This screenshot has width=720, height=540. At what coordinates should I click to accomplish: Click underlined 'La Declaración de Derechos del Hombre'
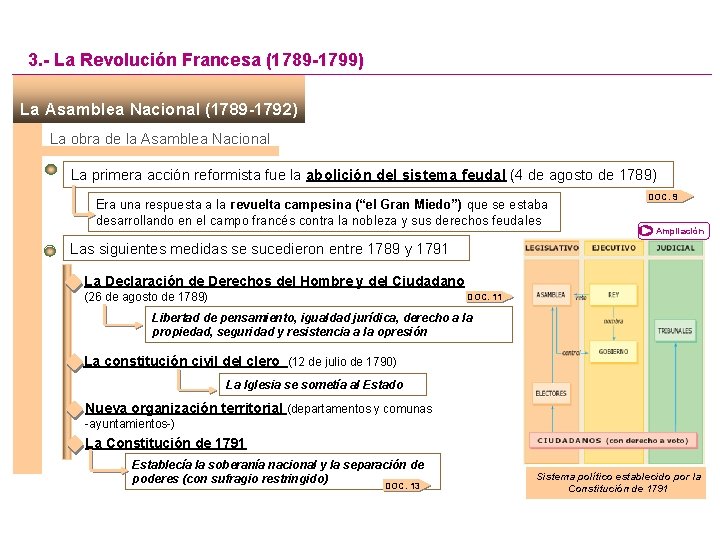(275, 281)
